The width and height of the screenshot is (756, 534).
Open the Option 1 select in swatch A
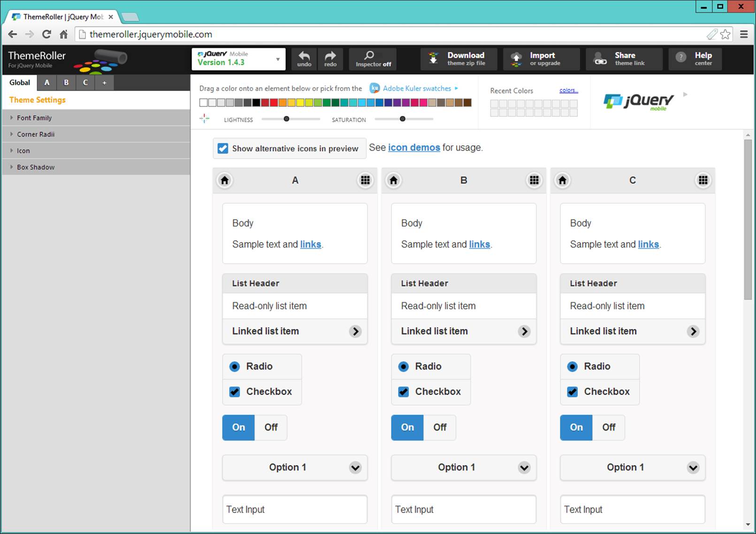295,467
